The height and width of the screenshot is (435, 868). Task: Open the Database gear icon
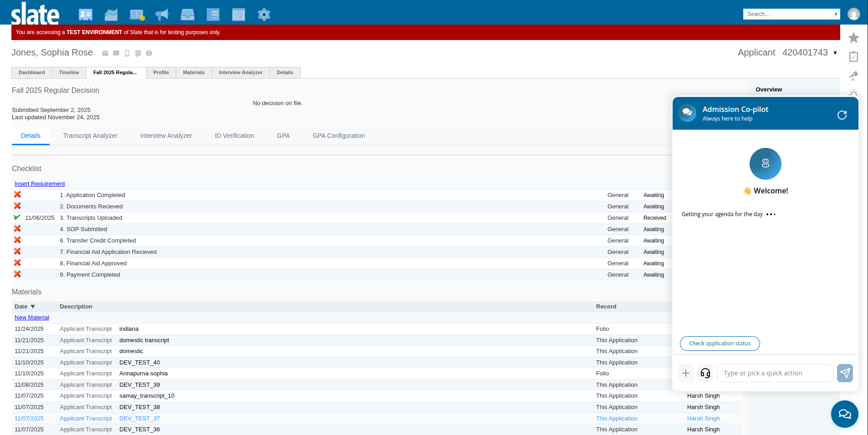coord(264,15)
